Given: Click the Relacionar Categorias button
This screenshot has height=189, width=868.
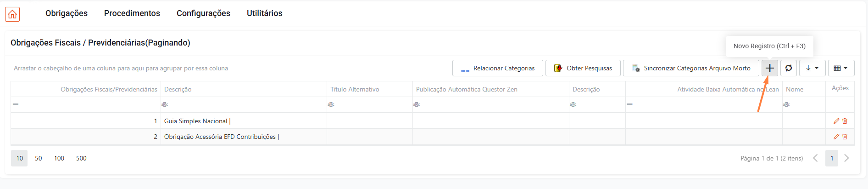Looking at the screenshot, I should coord(498,68).
